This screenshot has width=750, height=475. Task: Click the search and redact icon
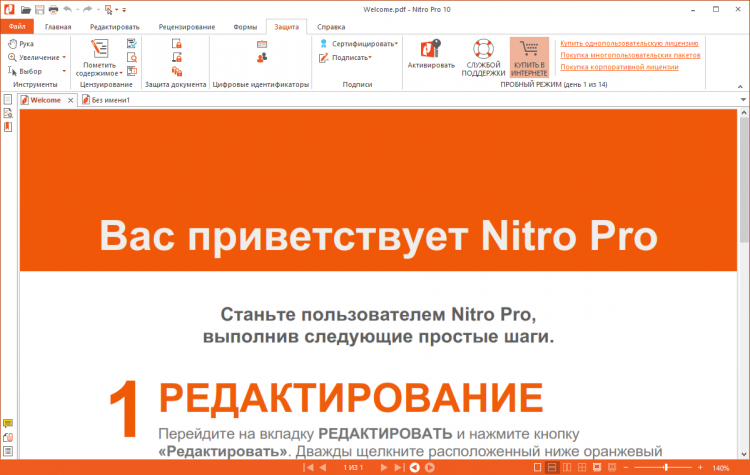132,57
